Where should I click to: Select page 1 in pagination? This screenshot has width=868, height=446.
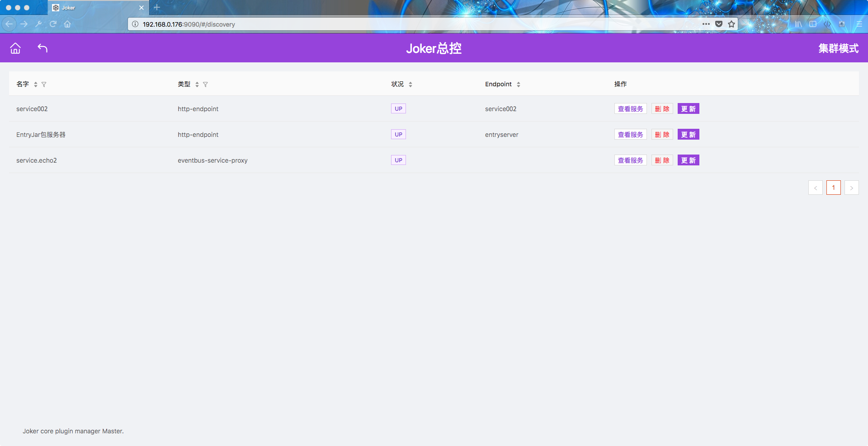(x=833, y=188)
